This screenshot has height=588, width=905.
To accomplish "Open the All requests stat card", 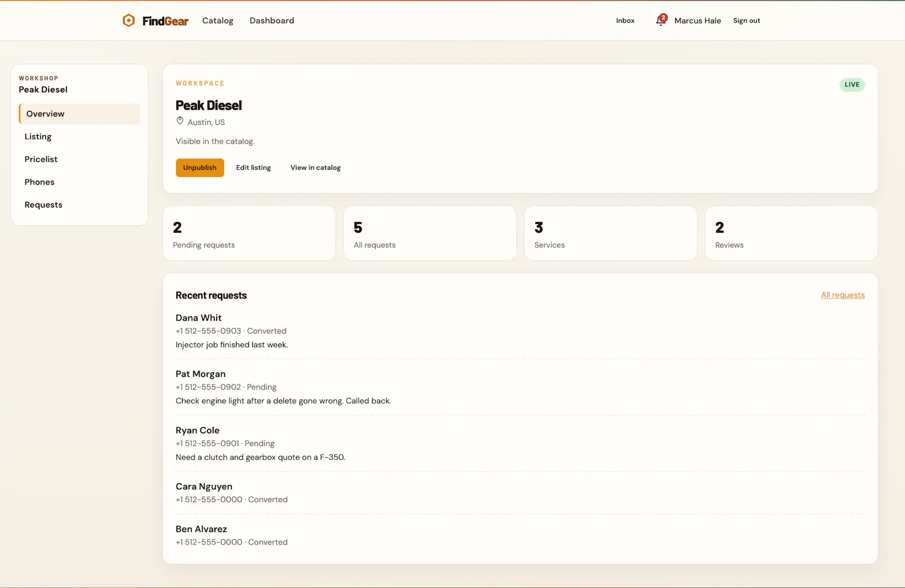I will (x=430, y=233).
